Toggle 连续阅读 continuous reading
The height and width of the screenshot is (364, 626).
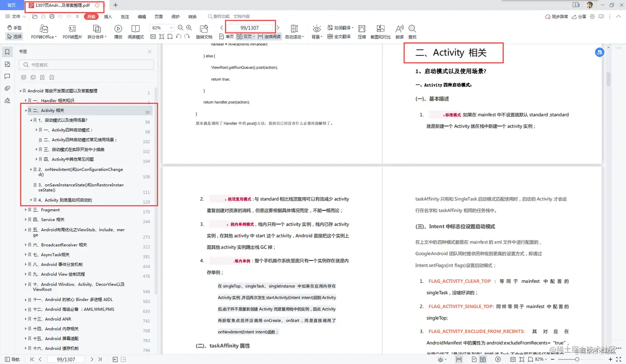pyautogui.click(x=269, y=36)
